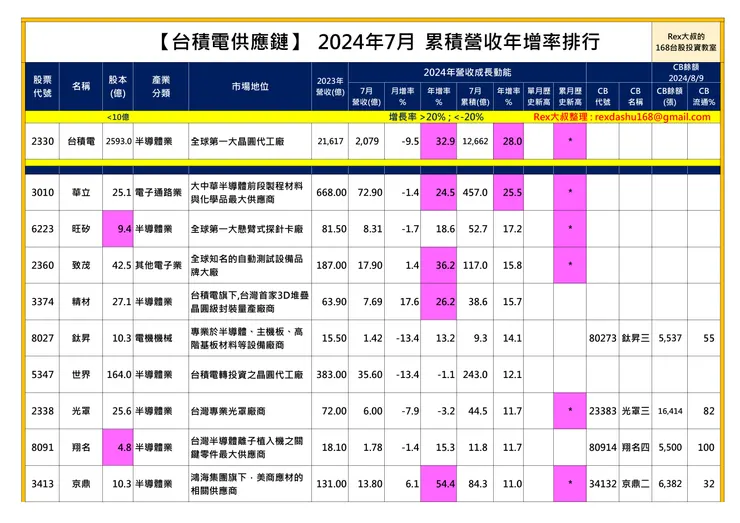Select the 383.00 revenue value

[x=331, y=374]
